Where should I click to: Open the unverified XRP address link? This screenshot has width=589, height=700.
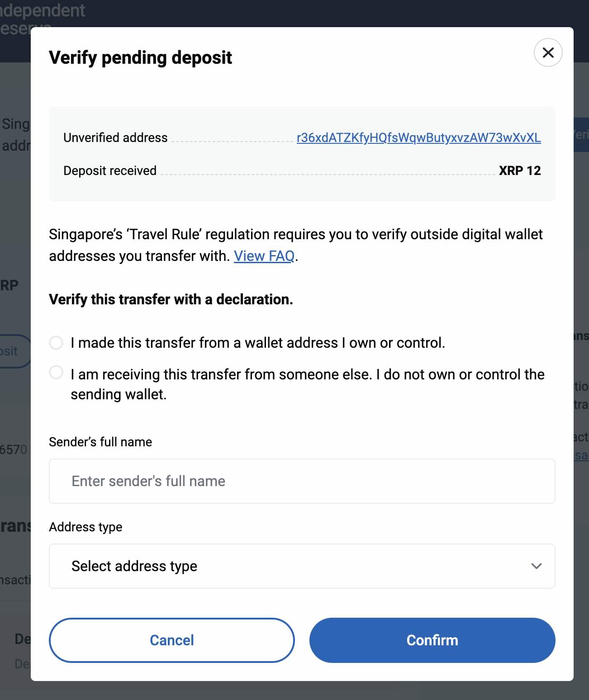pyautogui.click(x=418, y=137)
